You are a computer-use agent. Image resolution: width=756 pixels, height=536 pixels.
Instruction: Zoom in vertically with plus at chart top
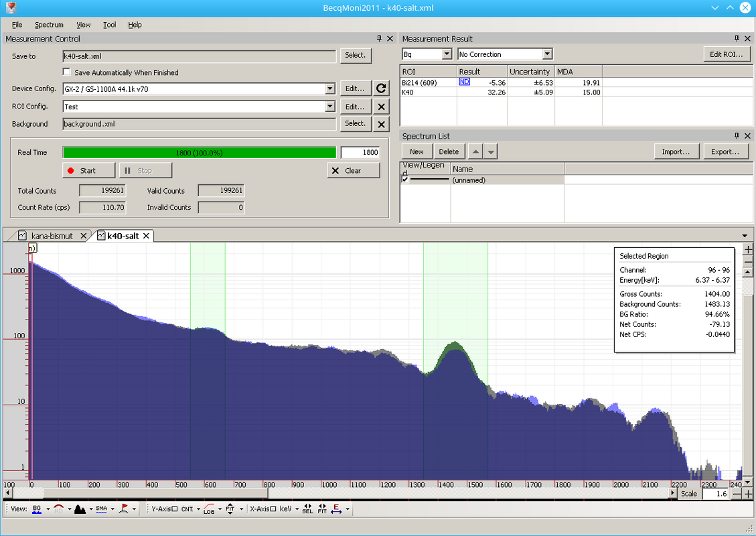tap(748, 249)
